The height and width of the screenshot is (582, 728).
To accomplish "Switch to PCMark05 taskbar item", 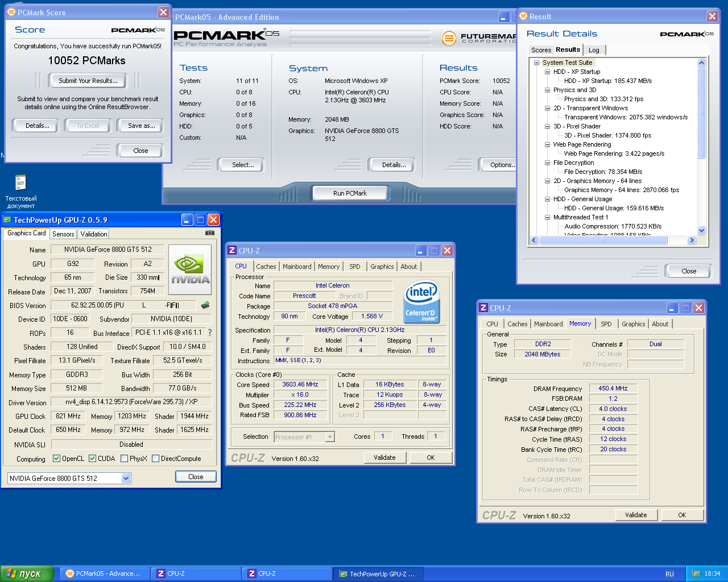I will click(x=105, y=573).
